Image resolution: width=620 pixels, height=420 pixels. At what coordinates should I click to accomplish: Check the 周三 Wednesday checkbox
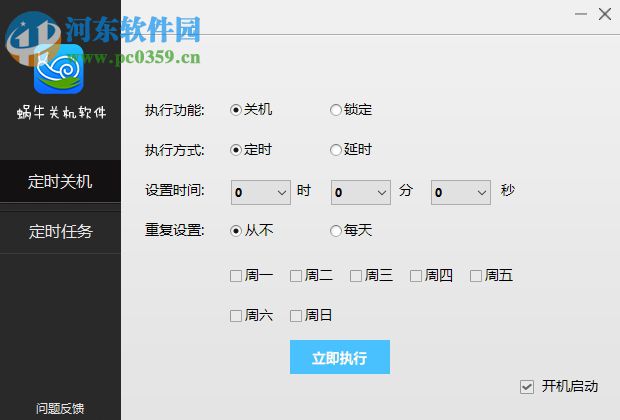(x=356, y=276)
